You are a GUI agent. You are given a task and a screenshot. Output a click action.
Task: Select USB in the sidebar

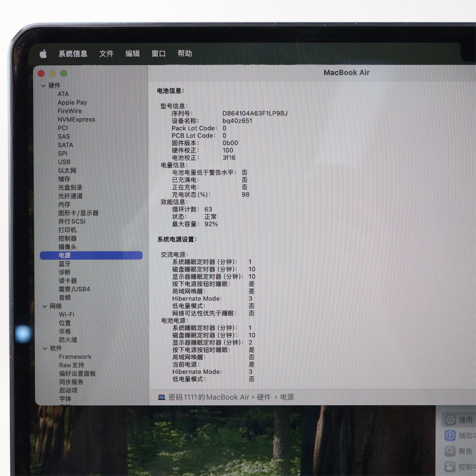coord(64,162)
